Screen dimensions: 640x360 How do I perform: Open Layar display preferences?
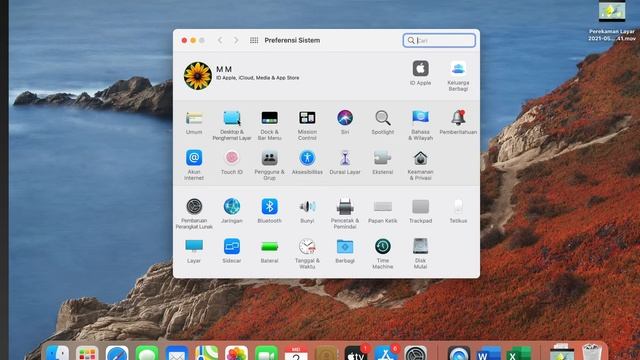click(194, 251)
